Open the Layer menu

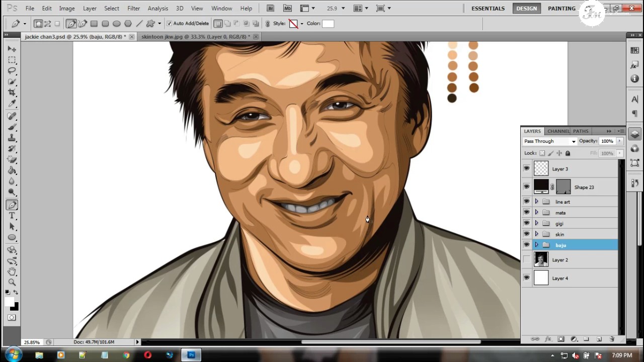[x=90, y=8]
